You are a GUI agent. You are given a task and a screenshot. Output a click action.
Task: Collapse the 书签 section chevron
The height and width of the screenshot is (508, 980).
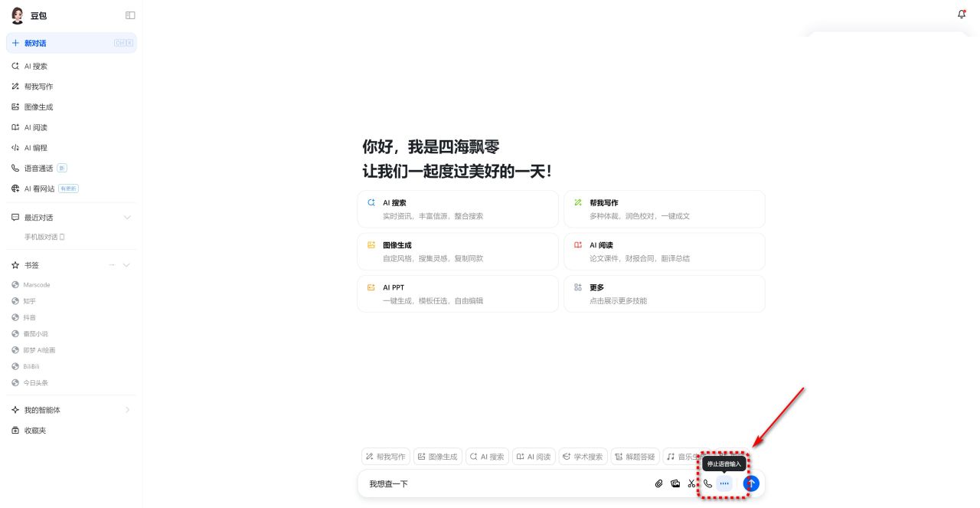(127, 265)
